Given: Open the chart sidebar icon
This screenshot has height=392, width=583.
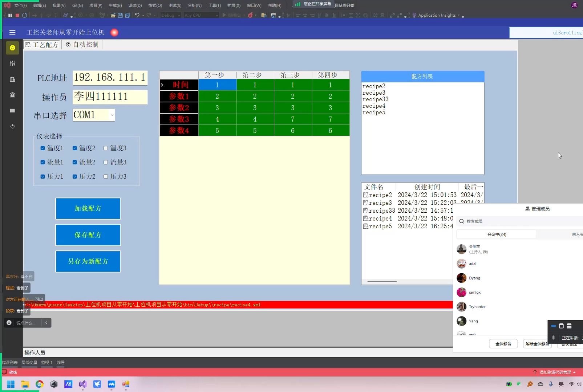Looking at the screenshot, I should (x=12, y=79).
